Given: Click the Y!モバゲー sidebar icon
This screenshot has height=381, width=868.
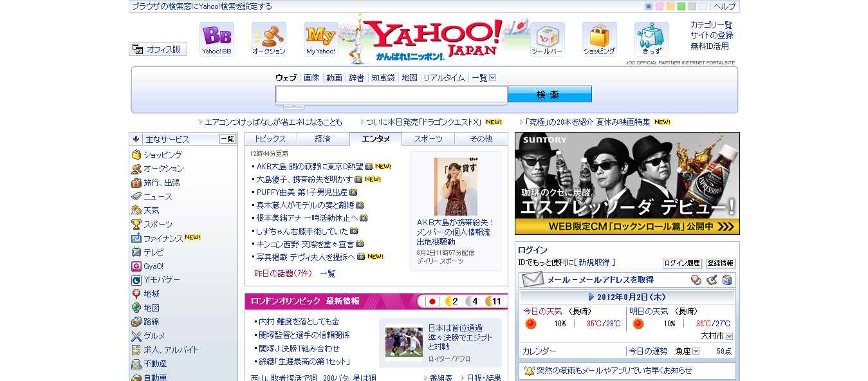Looking at the screenshot, I should tap(136, 280).
